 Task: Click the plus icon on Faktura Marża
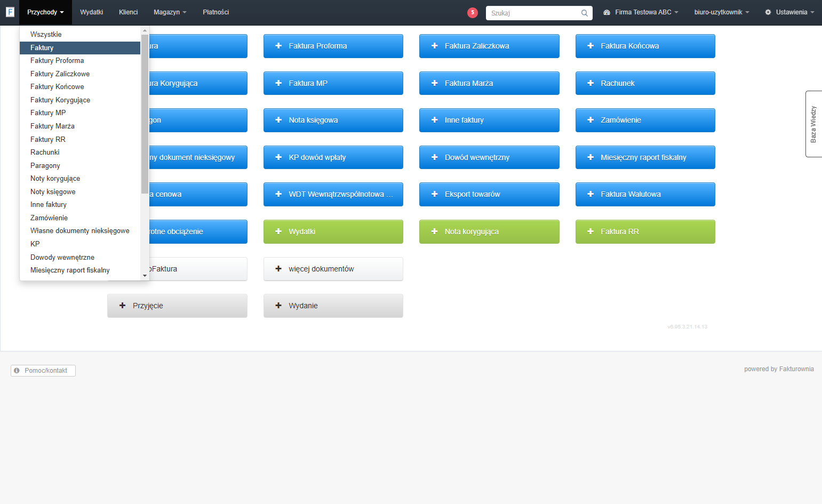(434, 83)
